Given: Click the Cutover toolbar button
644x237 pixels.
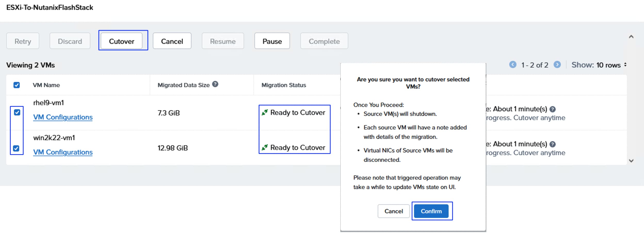Looking at the screenshot, I should click(x=122, y=41).
